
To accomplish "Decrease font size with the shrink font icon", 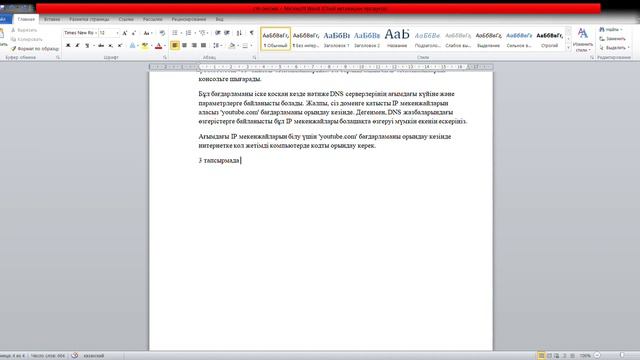I will pos(133,33).
